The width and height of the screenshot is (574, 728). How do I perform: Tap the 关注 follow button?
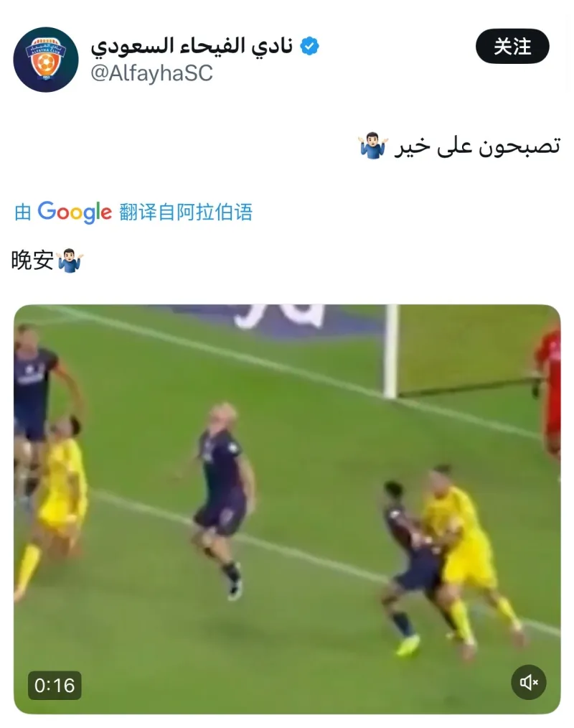[x=512, y=46]
